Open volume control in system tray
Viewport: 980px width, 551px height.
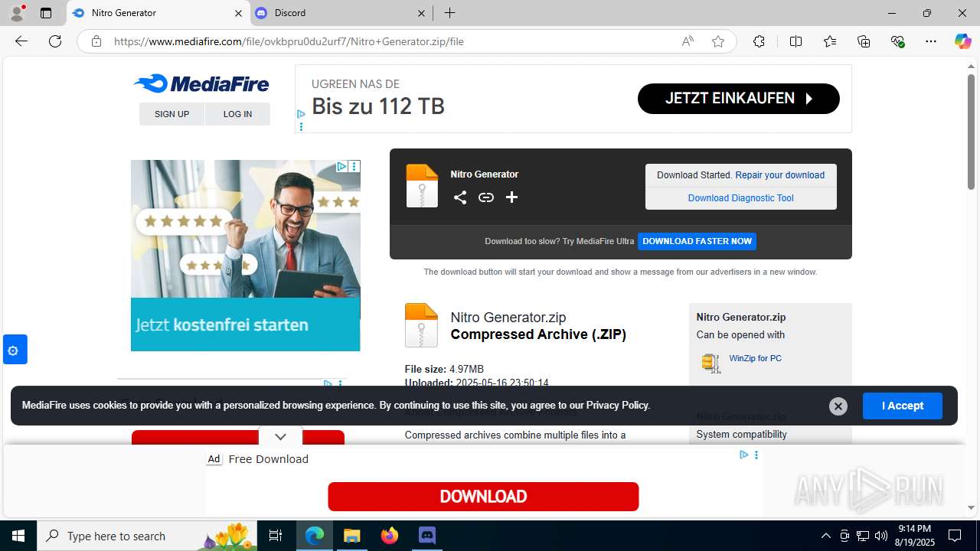pyautogui.click(x=880, y=536)
